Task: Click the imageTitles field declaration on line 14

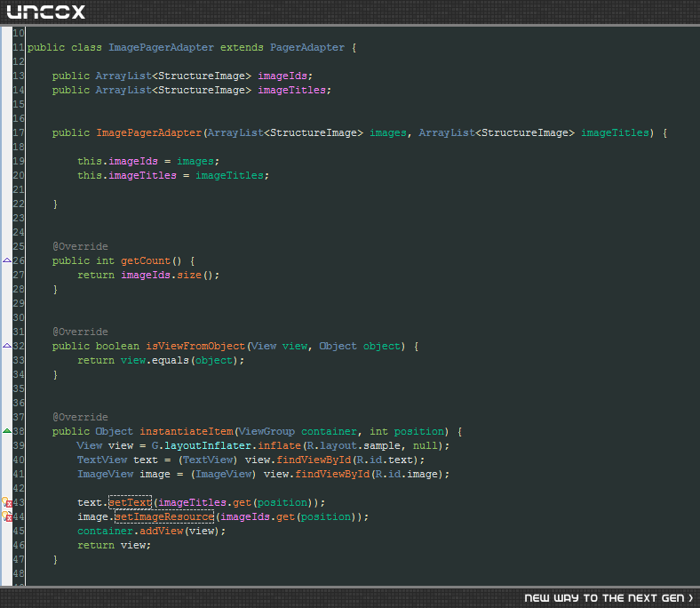Action: pos(292,91)
